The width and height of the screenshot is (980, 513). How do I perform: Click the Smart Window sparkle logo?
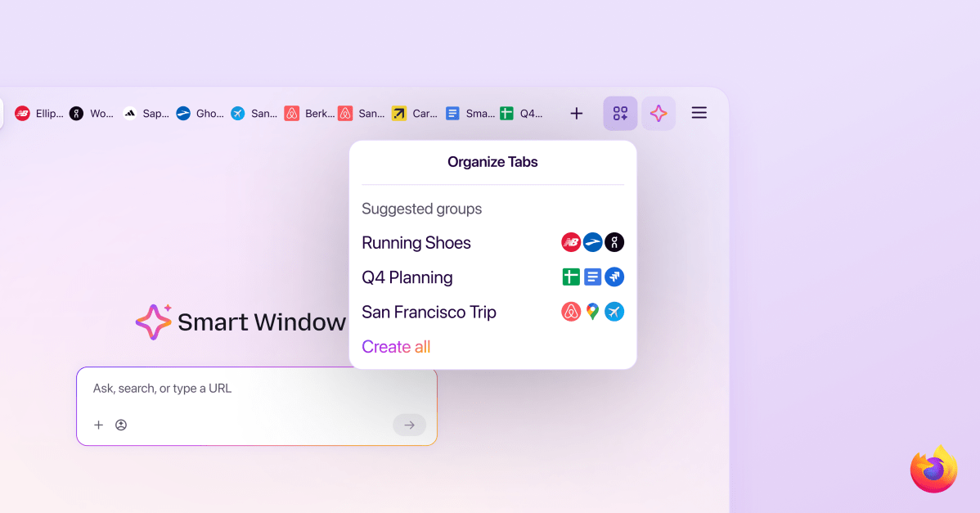pos(153,322)
